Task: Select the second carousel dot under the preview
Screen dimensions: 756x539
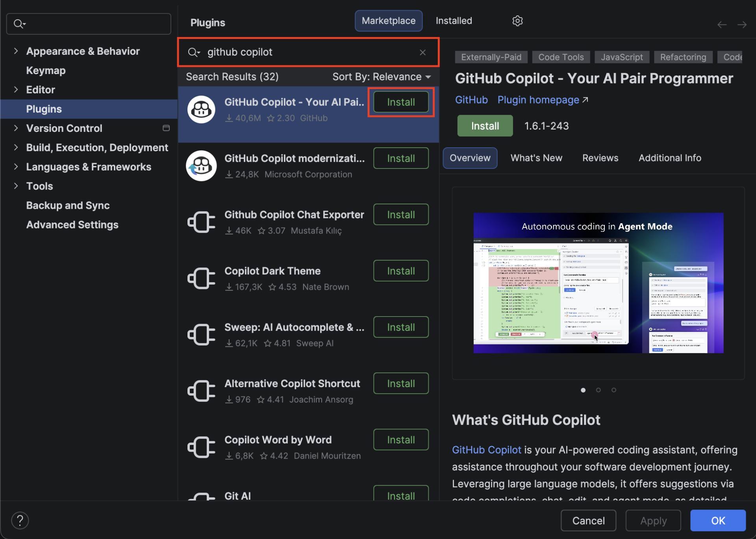Action: (x=598, y=390)
